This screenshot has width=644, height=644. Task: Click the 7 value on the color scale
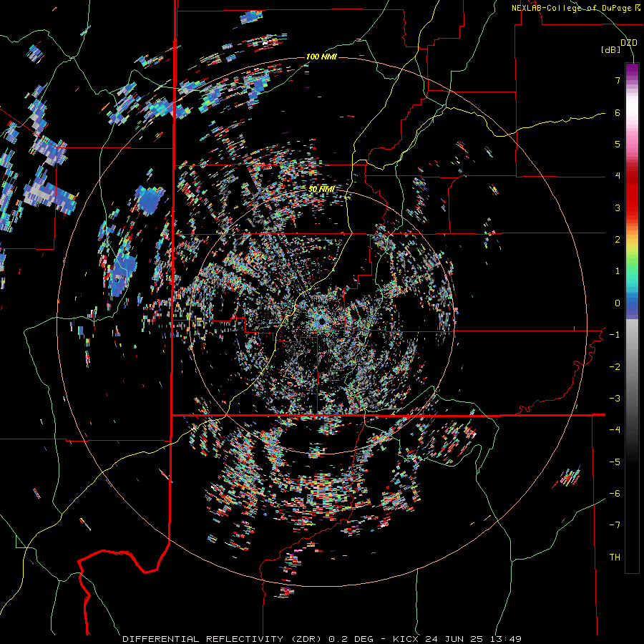tap(618, 80)
